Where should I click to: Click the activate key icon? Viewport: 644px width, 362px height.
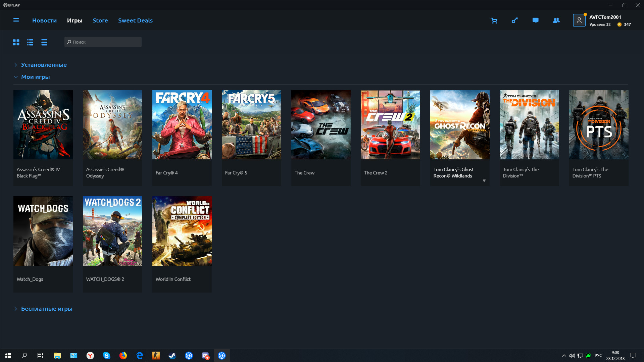tap(515, 20)
